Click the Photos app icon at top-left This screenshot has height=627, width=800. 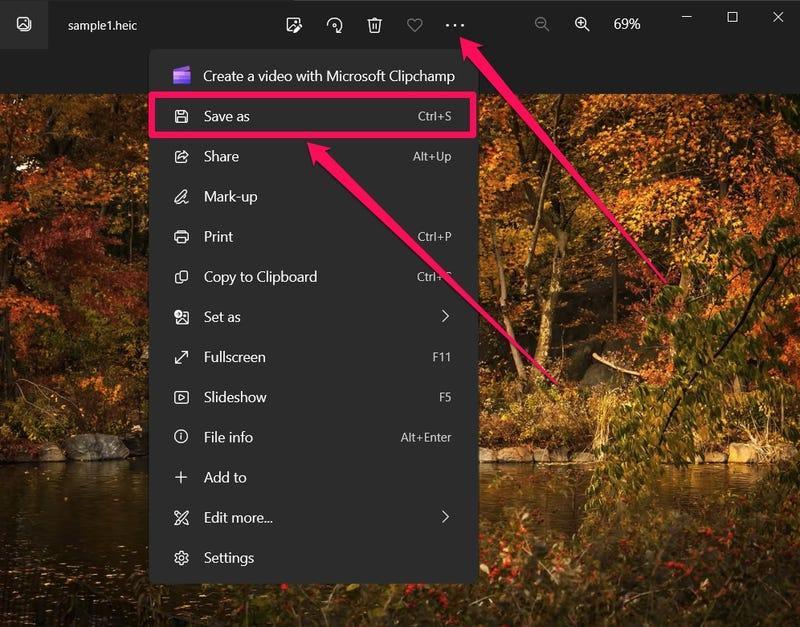(x=24, y=24)
